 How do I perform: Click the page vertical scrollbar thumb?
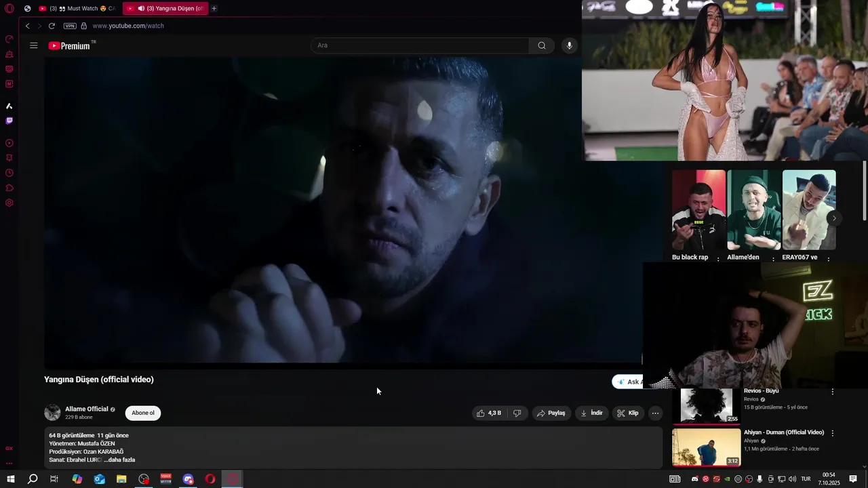tap(865, 190)
